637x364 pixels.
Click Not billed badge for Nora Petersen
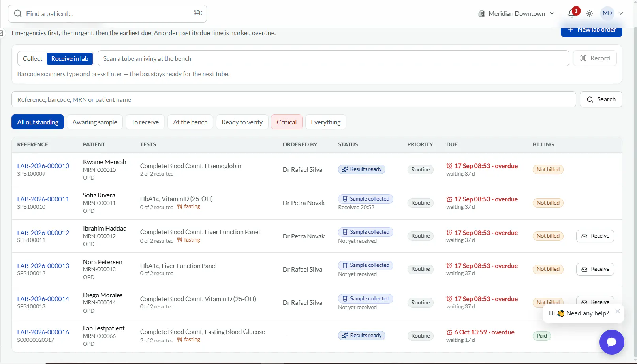coord(548,269)
